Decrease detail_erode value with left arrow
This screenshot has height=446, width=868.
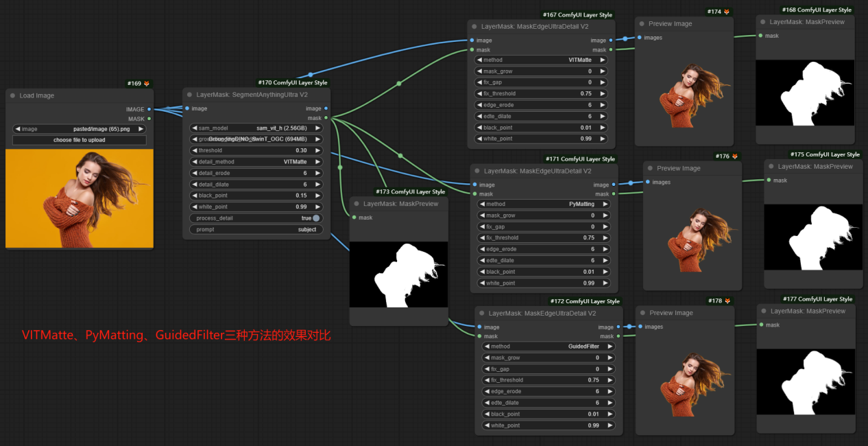coord(194,173)
